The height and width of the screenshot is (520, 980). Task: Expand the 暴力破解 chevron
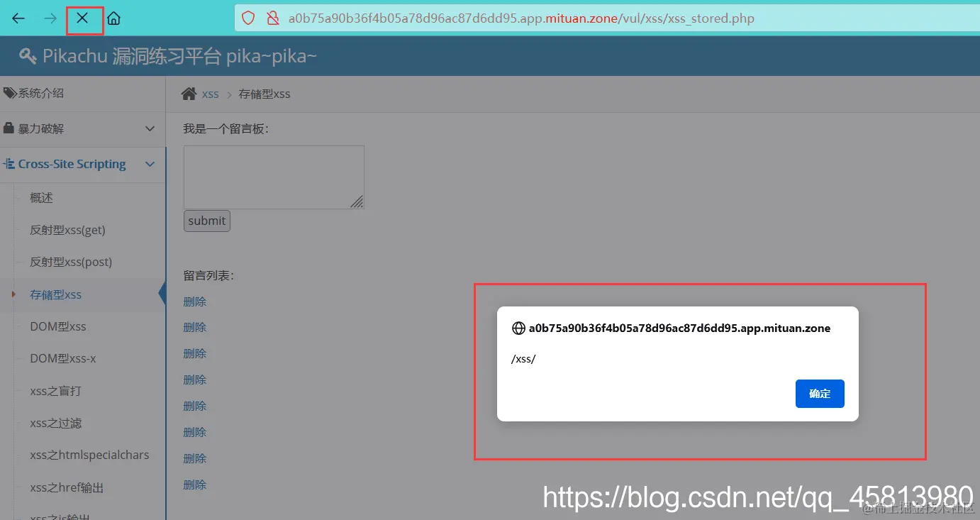150,128
